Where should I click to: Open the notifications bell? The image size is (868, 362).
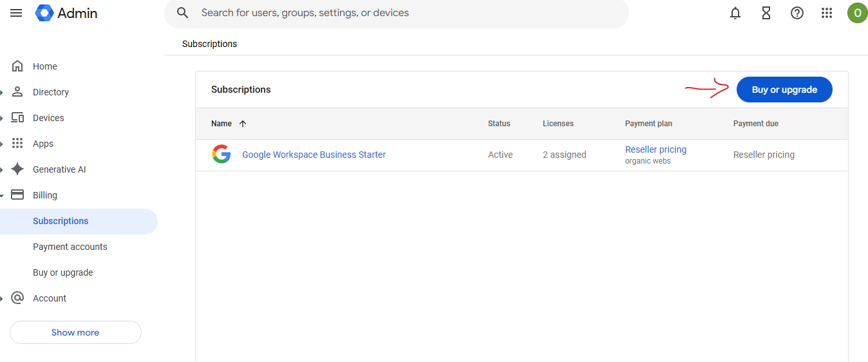pos(735,13)
